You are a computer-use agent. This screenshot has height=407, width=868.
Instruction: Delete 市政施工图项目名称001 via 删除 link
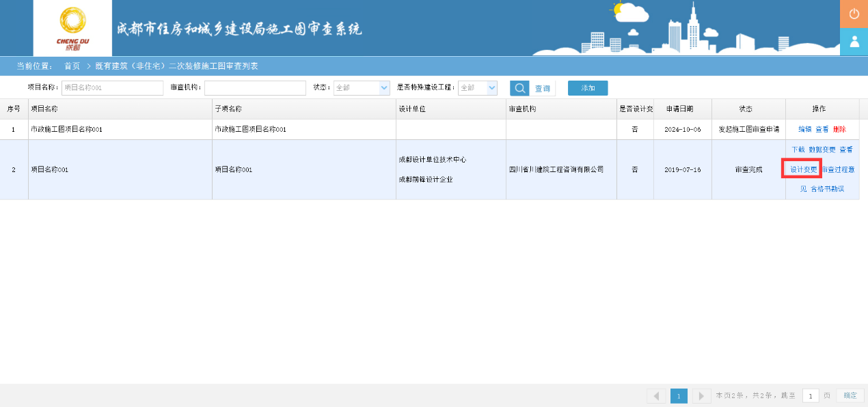(838, 128)
